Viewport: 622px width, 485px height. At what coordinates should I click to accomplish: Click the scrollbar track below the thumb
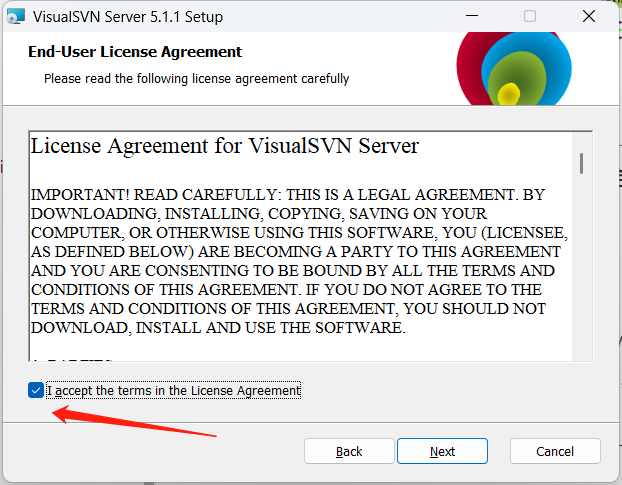pyautogui.click(x=581, y=280)
